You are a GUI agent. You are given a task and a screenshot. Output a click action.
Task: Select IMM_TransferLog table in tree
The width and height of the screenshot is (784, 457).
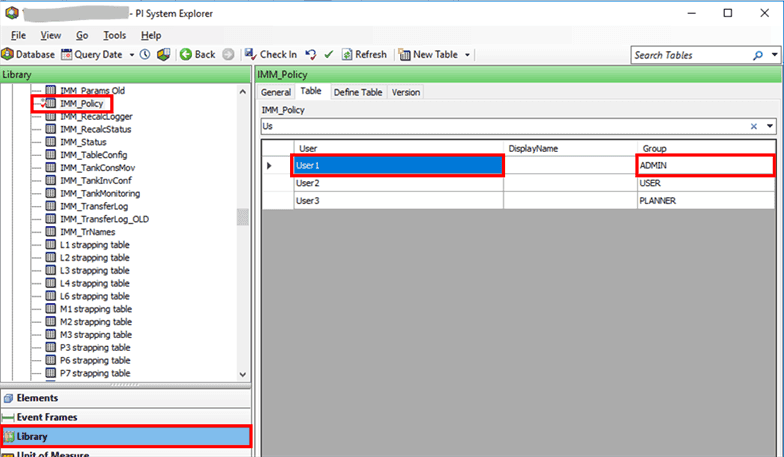(x=94, y=206)
